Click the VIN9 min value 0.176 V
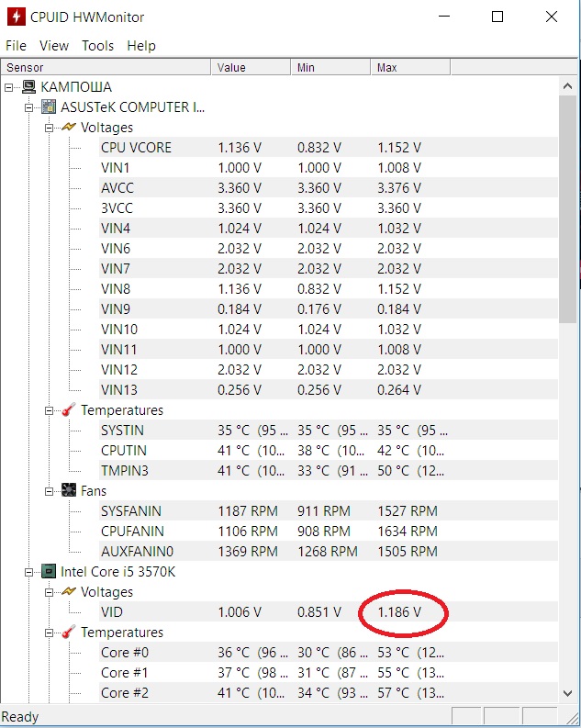The height and width of the screenshot is (728, 581). (319, 308)
